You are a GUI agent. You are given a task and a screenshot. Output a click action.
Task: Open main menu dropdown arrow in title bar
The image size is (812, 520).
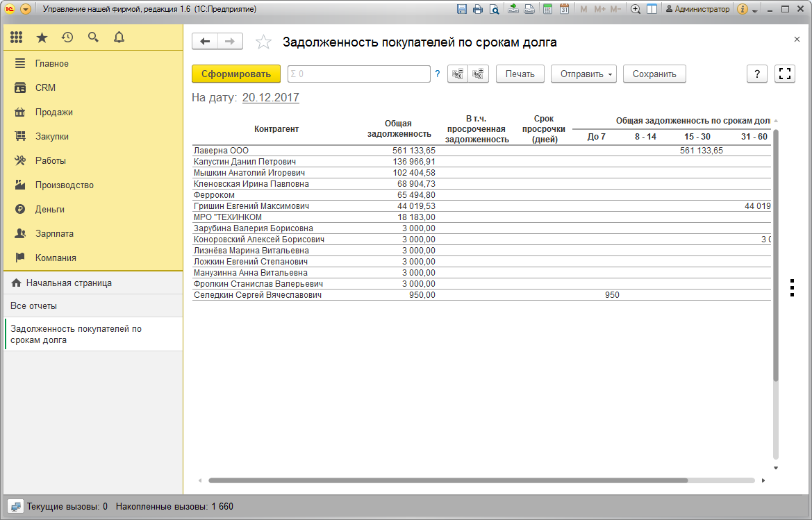pyautogui.click(x=26, y=9)
